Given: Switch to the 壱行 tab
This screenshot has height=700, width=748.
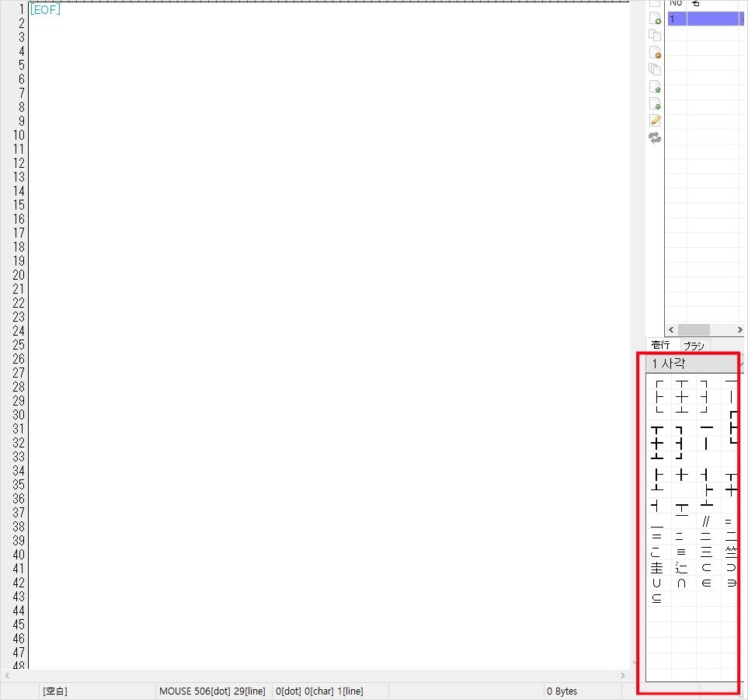Looking at the screenshot, I should pyautogui.click(x=661, y=345).
